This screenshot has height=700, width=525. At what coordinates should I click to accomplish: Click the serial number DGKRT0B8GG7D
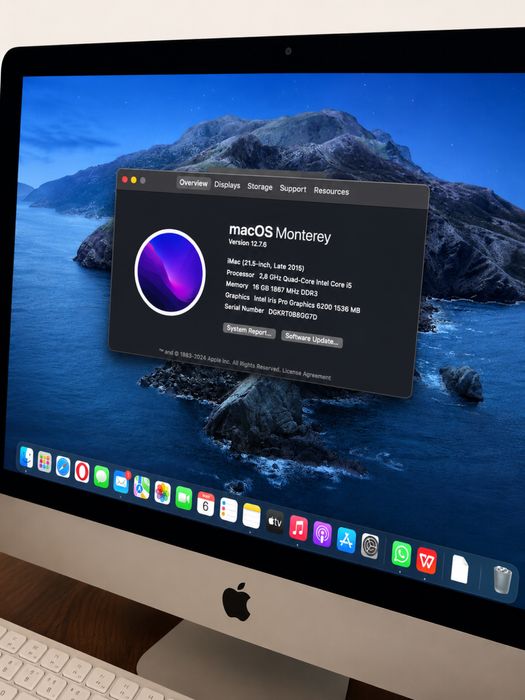(x=293, y=314)
